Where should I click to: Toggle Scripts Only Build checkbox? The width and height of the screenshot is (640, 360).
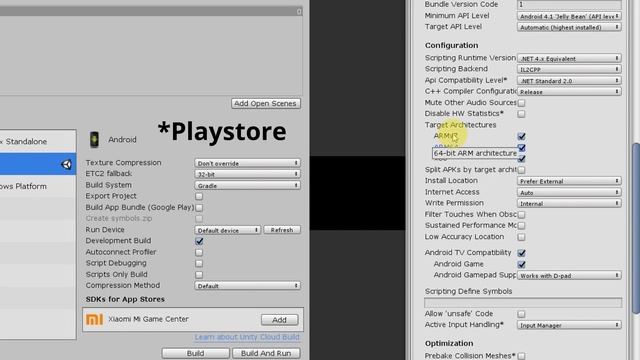point(199,275)
